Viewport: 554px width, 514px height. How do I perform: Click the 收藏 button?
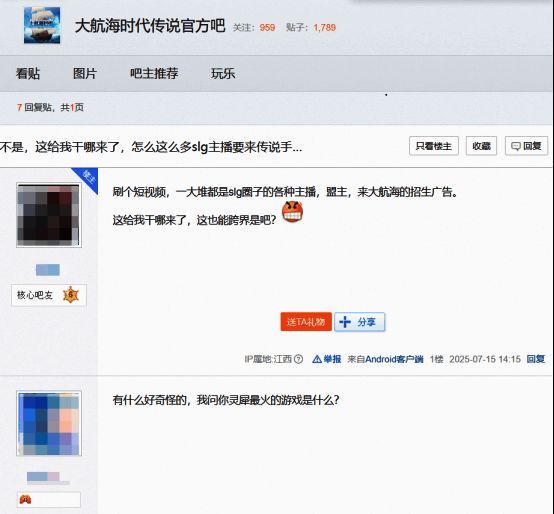[481, 146]
